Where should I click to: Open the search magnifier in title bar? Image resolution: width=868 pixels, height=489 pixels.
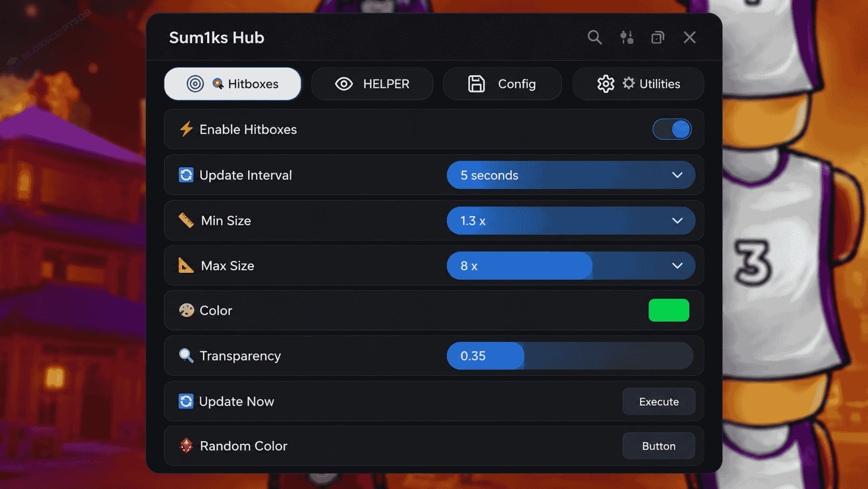594,37
